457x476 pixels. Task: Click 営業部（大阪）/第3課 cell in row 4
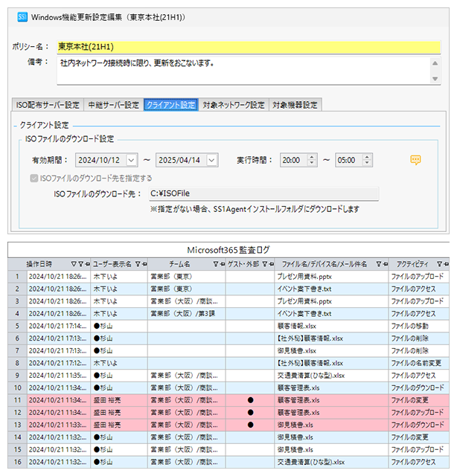coord(187,314)
